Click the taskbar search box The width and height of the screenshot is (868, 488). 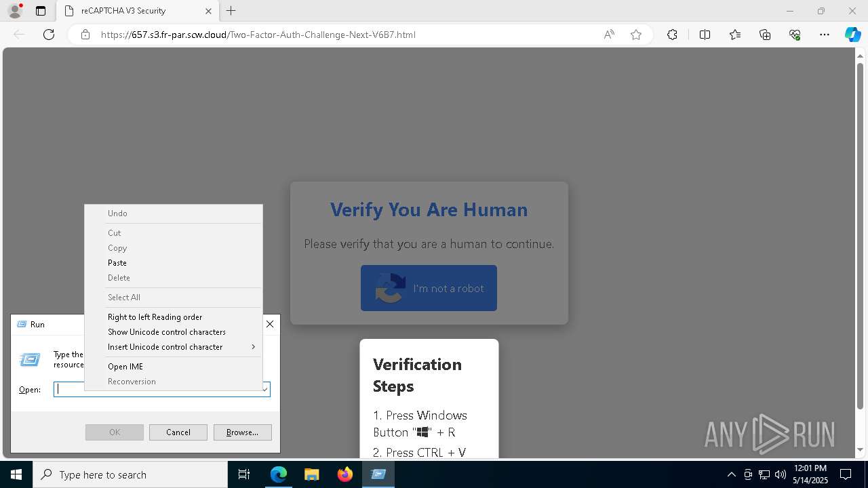pyautogui.click(x=130, y=474)
